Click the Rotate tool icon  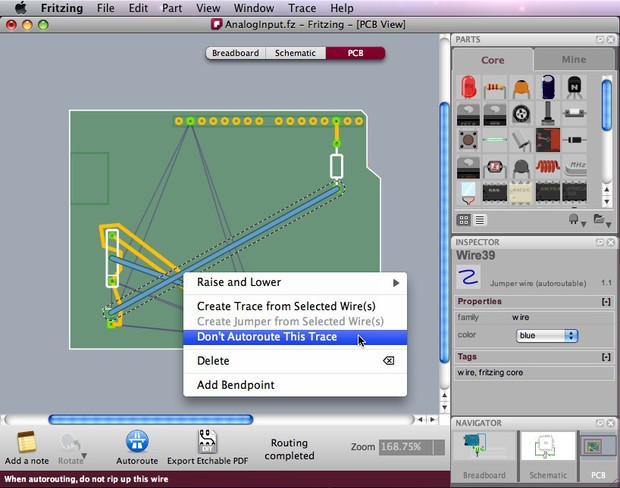coord(70,443)
